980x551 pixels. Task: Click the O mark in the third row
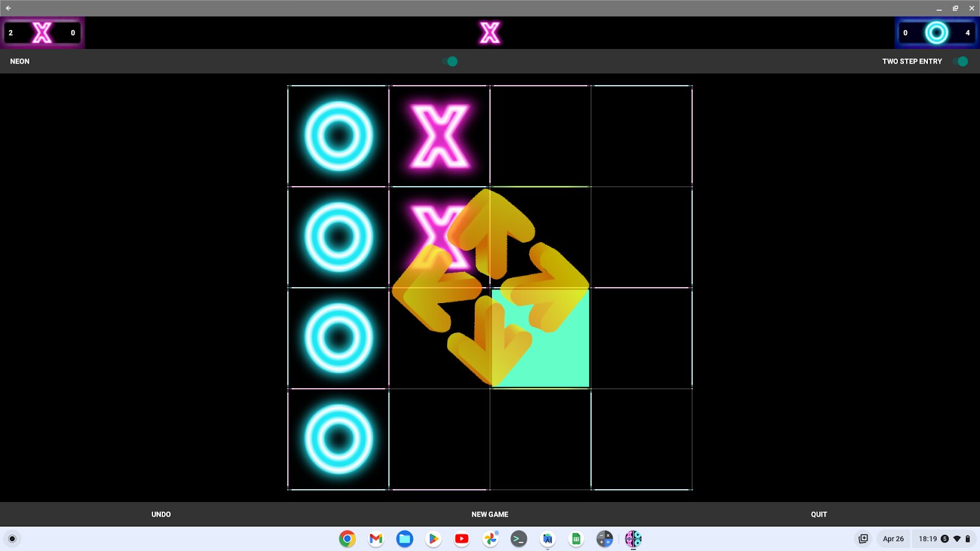click(x=339, y=338)
